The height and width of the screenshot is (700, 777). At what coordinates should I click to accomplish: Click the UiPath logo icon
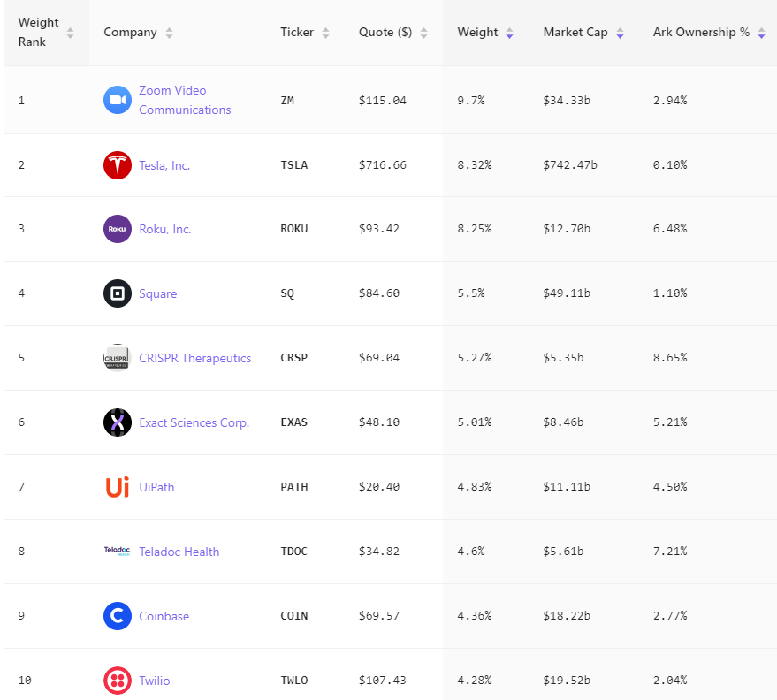click(x=118, y=487)
